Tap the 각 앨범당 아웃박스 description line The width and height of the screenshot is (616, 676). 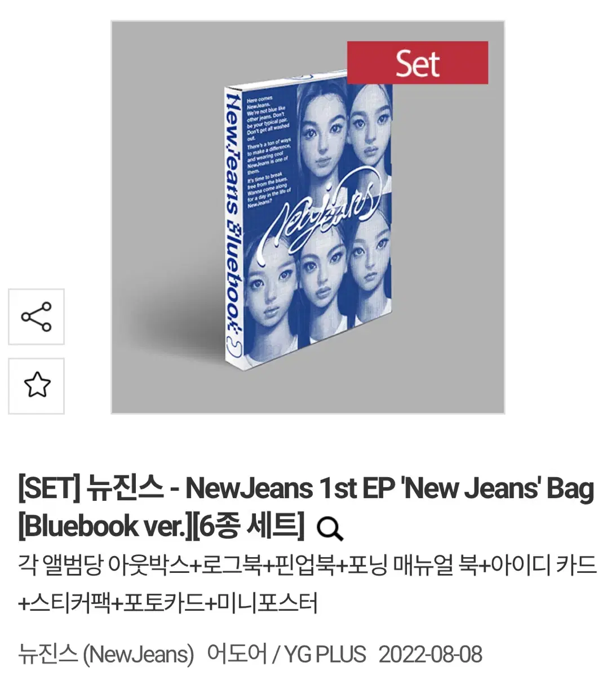(x=307, y=564)
